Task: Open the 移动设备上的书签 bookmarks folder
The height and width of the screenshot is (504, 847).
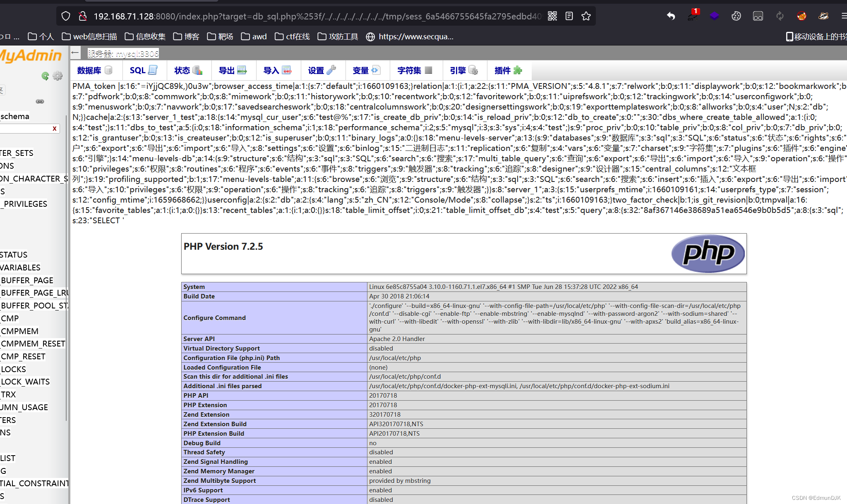Action: point(816,36)
